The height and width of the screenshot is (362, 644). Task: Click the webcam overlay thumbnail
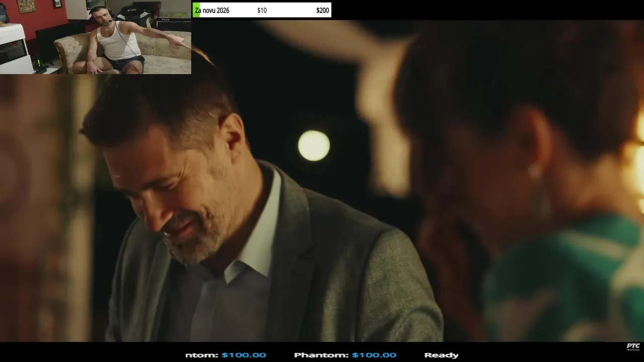[96, 37]
